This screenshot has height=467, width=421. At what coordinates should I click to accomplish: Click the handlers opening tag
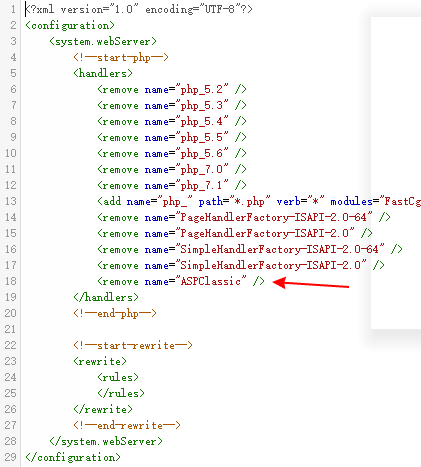[103, 73]
